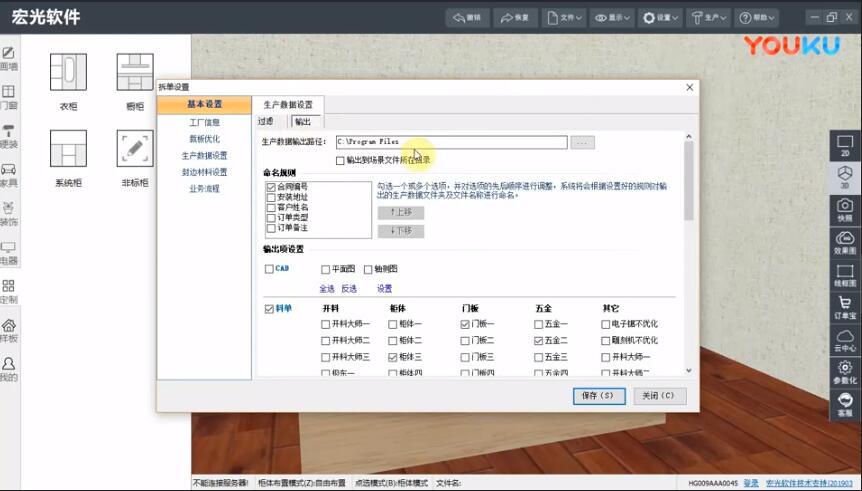Click the dialog's vertical scrollbar thumb

point(689,180)
